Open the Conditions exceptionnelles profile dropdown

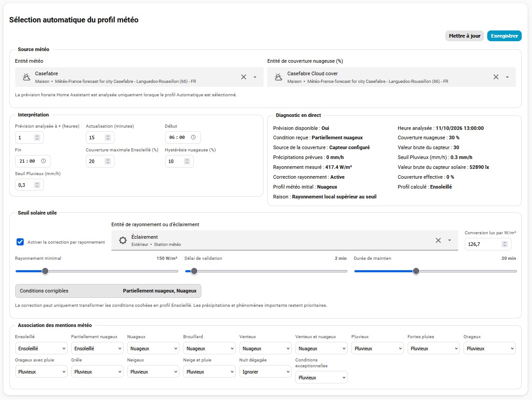(x=321, y=378)
